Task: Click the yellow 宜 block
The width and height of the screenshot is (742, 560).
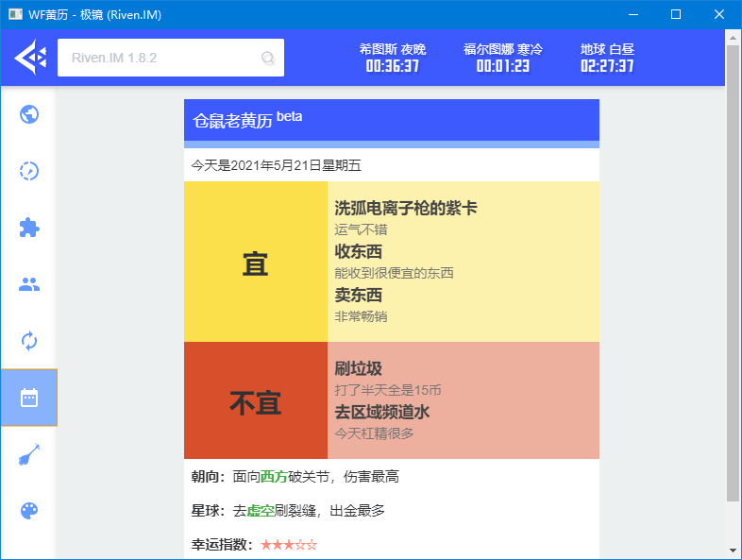Action: point(256,262)
